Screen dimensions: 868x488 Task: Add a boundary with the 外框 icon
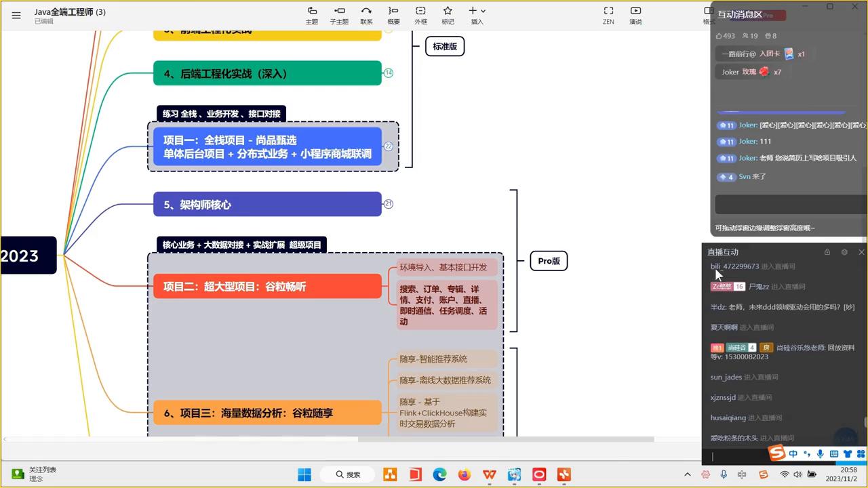pos(420,15)
